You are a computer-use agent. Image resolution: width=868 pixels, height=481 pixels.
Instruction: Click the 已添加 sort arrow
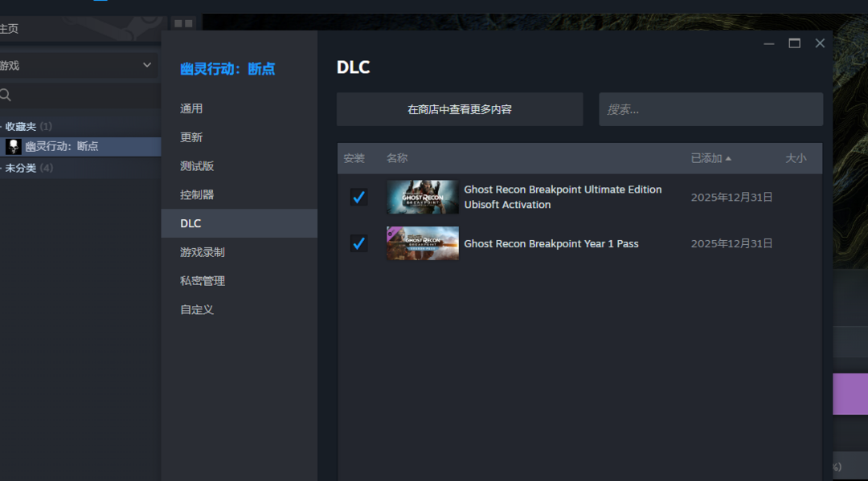728,159
